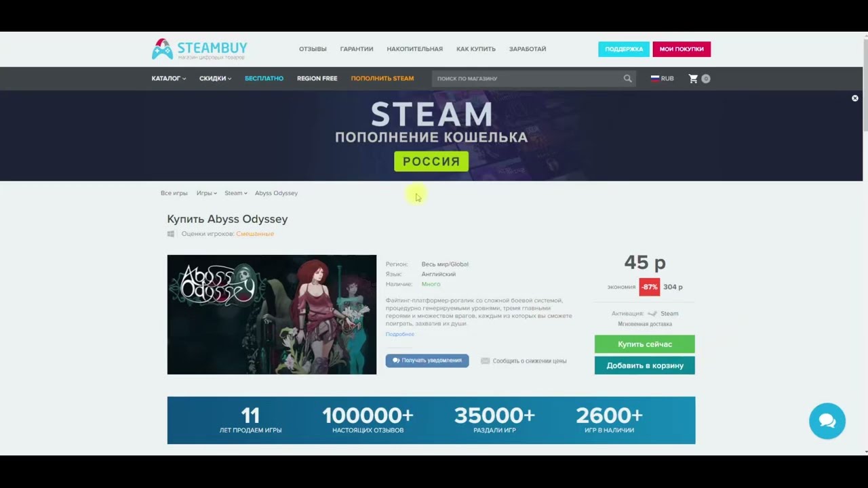The image size is (868, 488).
Task: Go to Бесплатно section
Action: click(264, 79)
